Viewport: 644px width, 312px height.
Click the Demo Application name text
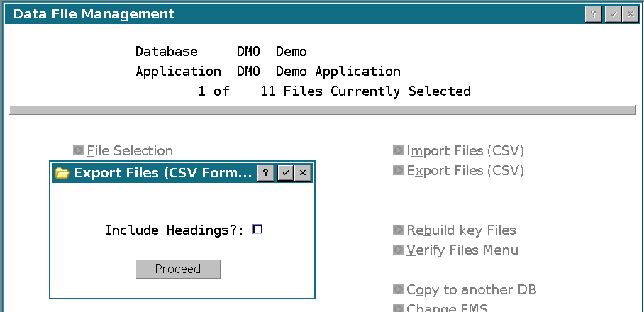(x=338, y=72)
